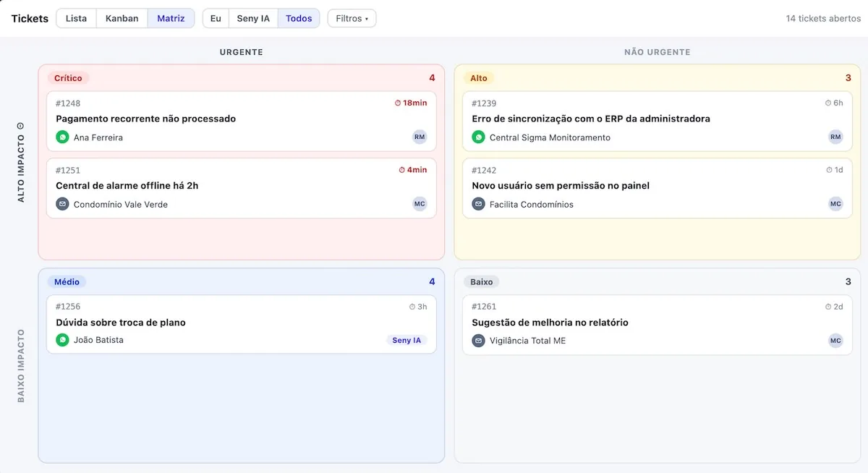Show Todos tickets filter

299,18
